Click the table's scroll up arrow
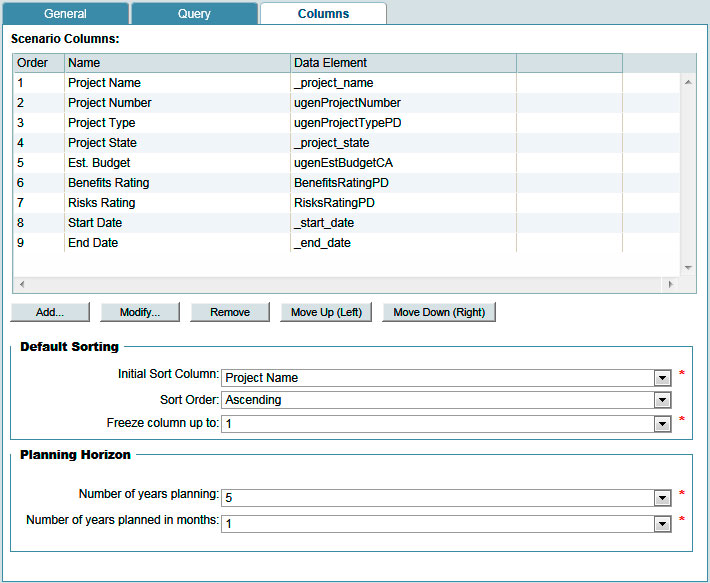Viewport: 710px width, 583px height. [x=688, y=82]
